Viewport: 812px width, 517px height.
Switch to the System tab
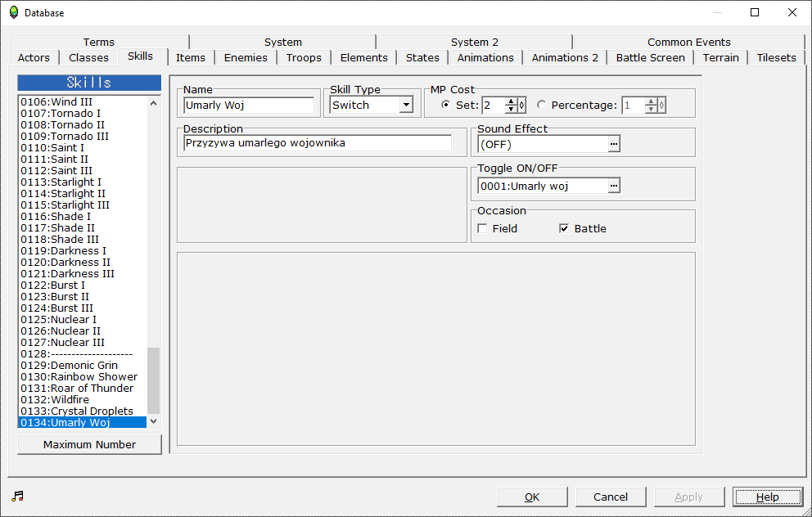click(282, 42)
